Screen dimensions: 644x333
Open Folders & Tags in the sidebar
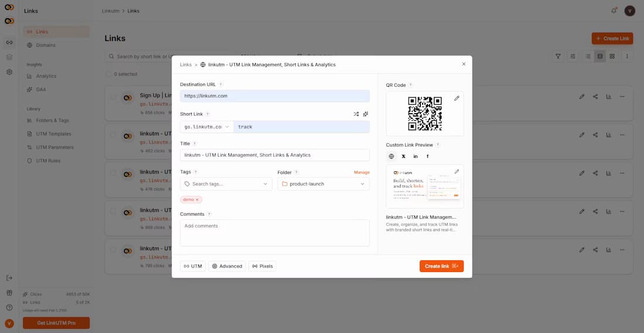pyautogui.click(x=56, y=120)
